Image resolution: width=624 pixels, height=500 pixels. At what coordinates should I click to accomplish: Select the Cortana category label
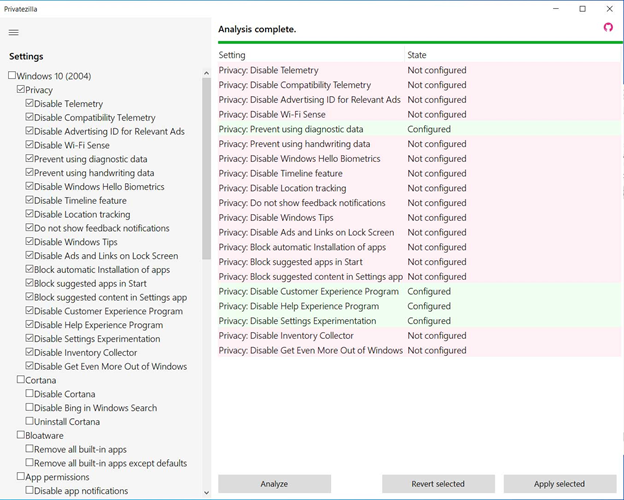(41, 380)
